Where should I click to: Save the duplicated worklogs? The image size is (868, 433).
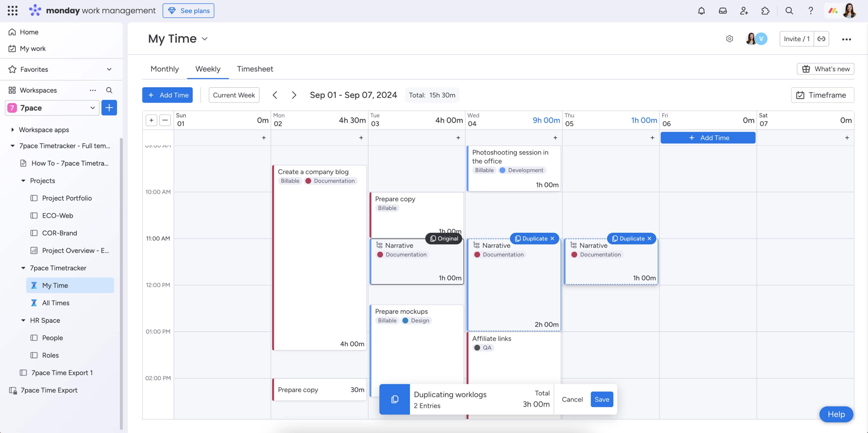pyautogui.click(x=602, y=399)
